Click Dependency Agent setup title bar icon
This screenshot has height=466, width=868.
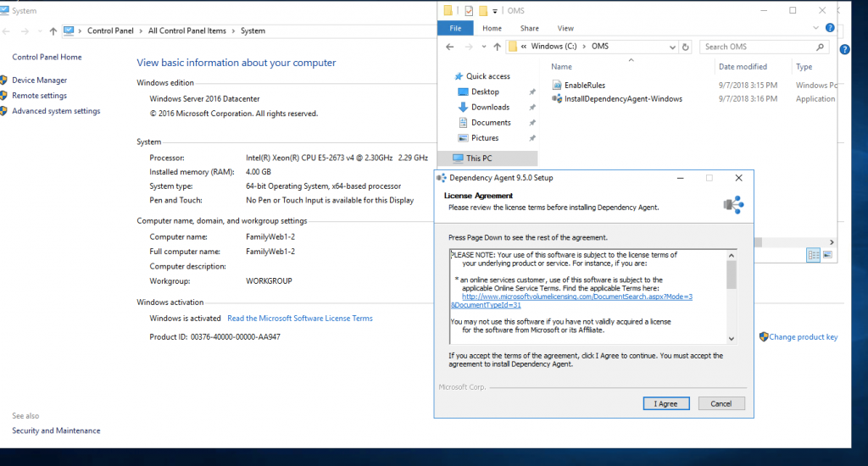441,178
